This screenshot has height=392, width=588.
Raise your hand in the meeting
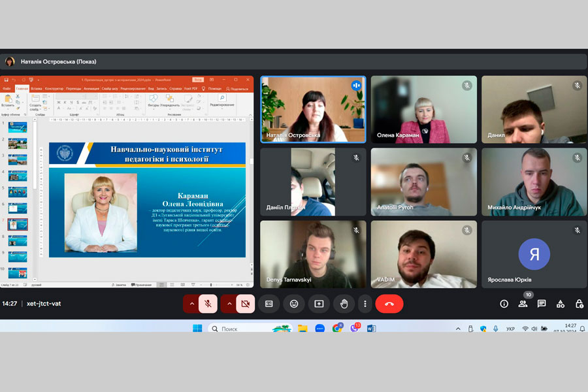click(344, 304)
